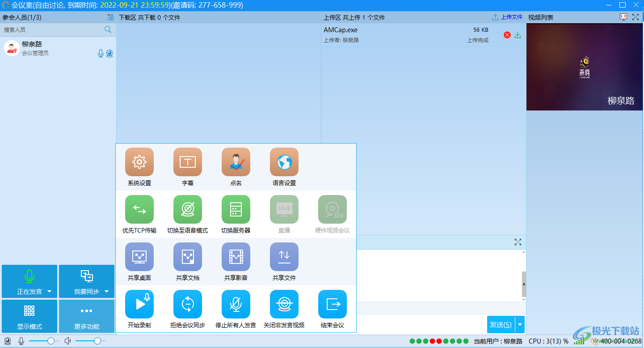The width and height of the screenshot is (644, 348).
Task: Start 点名 roll call
Action: (236, 162)
